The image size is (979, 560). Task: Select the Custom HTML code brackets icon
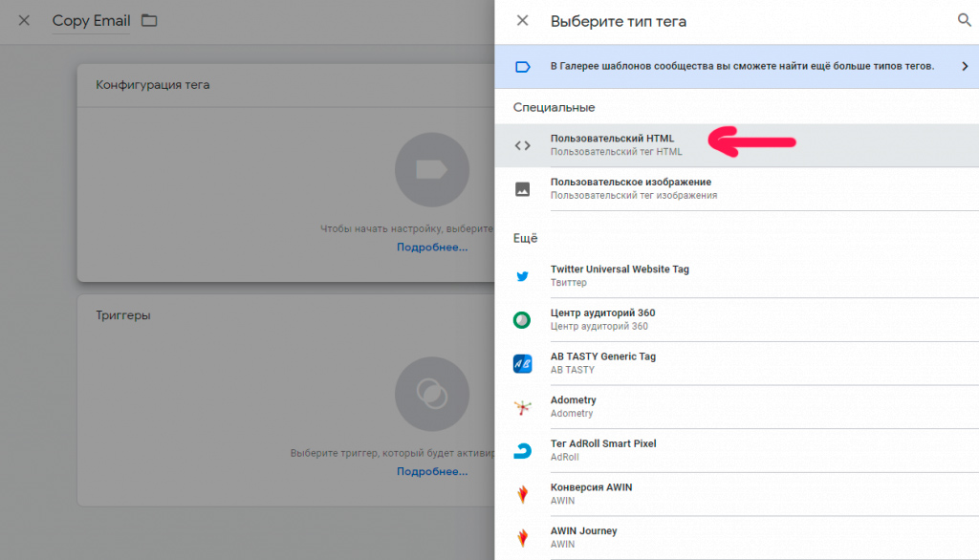(522, 145)
